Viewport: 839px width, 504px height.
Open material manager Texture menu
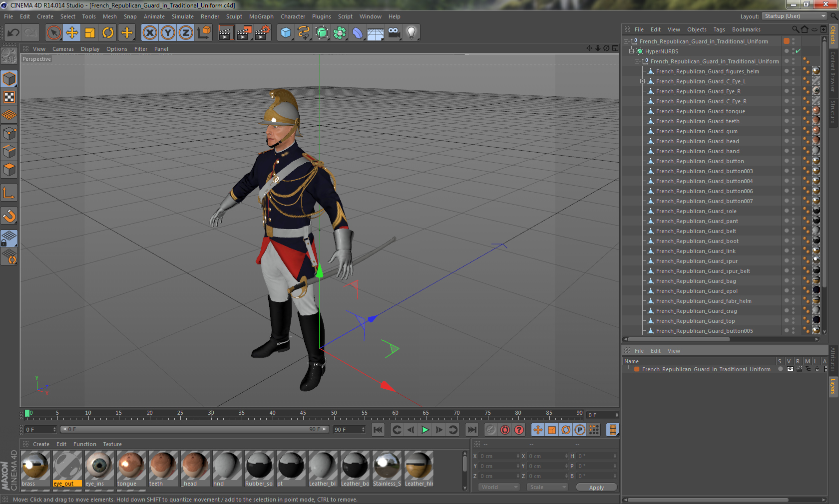tap(112, 444)
